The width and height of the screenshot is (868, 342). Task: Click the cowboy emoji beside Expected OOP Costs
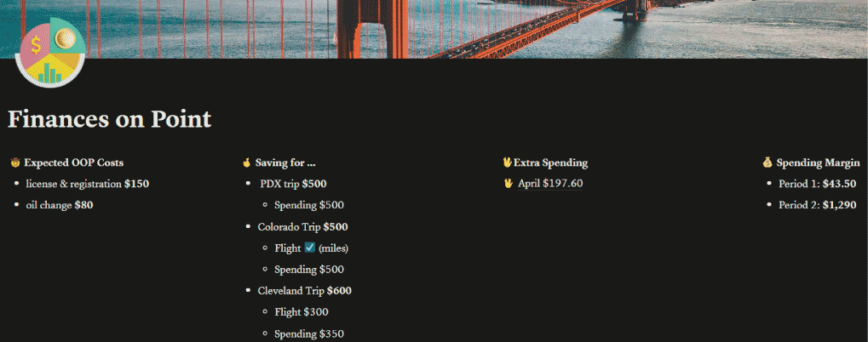click(15, 162)
